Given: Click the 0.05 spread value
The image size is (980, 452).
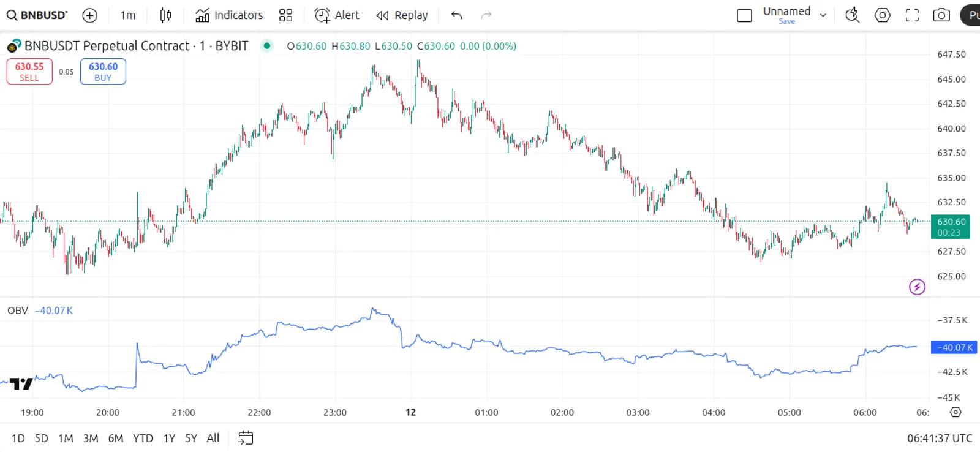Looking at the screenshot, I should [x=66, y=72].
